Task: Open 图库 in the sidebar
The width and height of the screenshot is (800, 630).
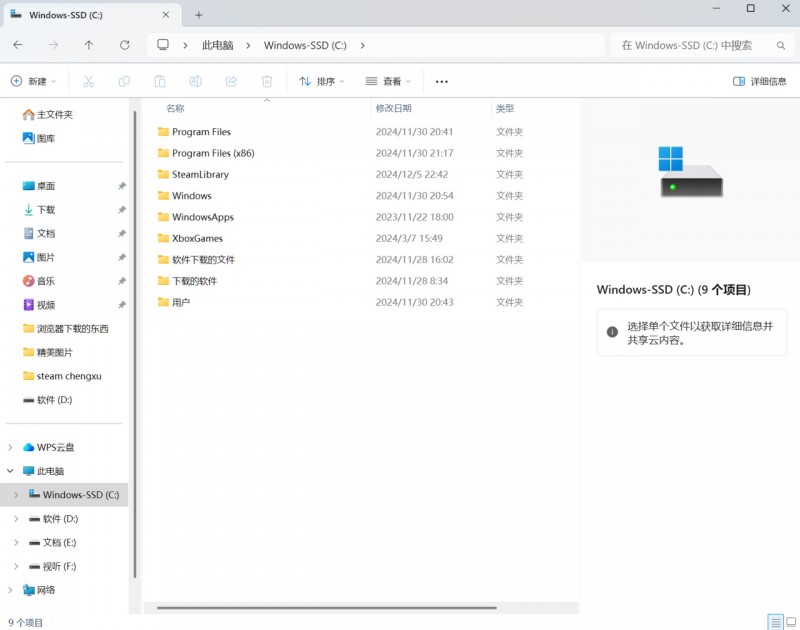Action: (39, 138)
